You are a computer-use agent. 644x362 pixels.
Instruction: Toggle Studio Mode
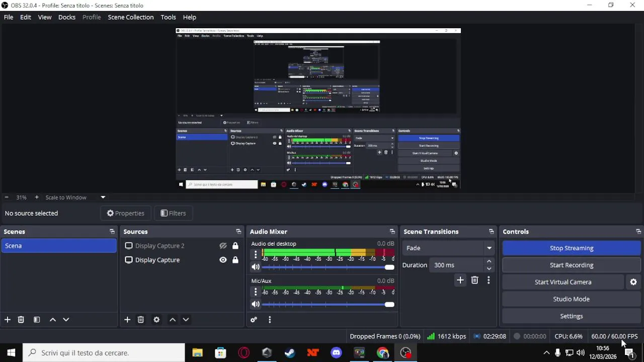(x=571, y=299)
